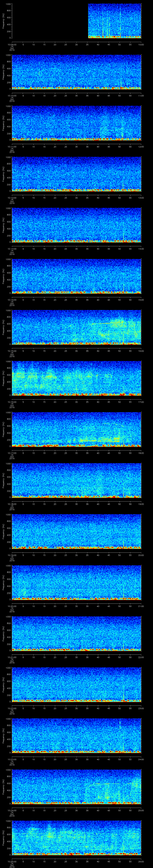Open the spectrogram panel starting at 10:15:00
Viewport: 153px width, 868px height.
pos(76,327)
